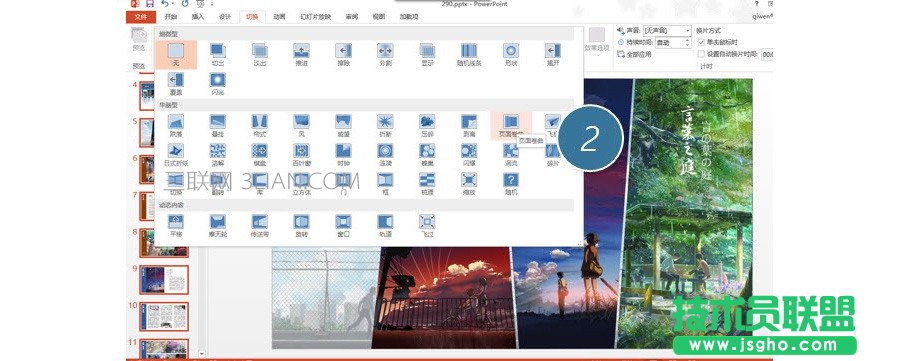Choose the 压碎 (Crush) transition
Screen dimensions: 900x361
tap(427, 126)
